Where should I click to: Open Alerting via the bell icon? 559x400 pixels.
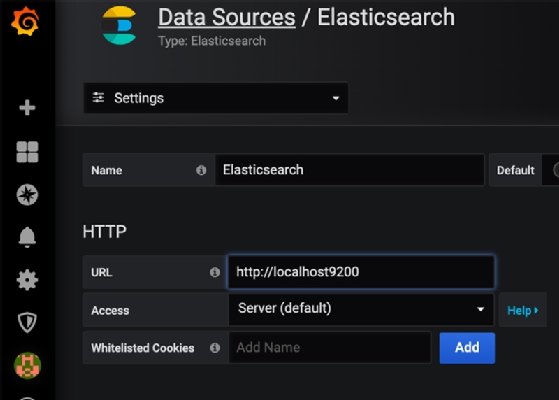pyautogui.click(x=27, y=237)
